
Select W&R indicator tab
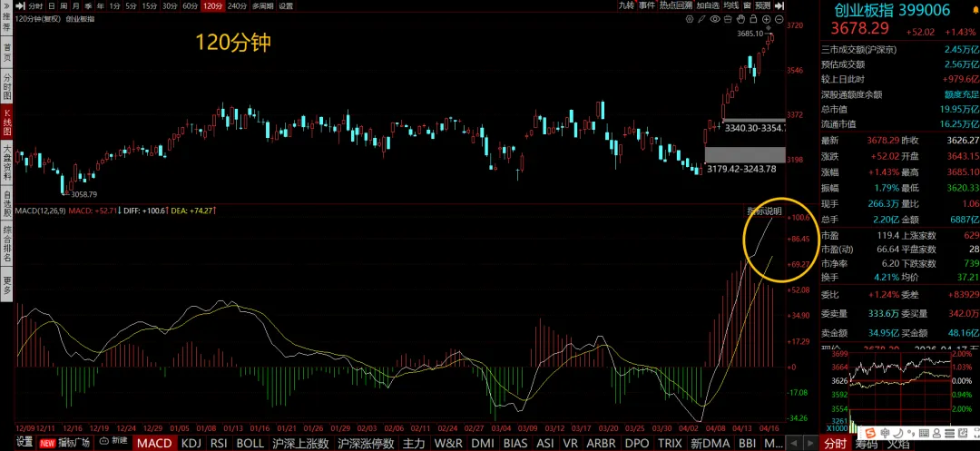[446, 443]
